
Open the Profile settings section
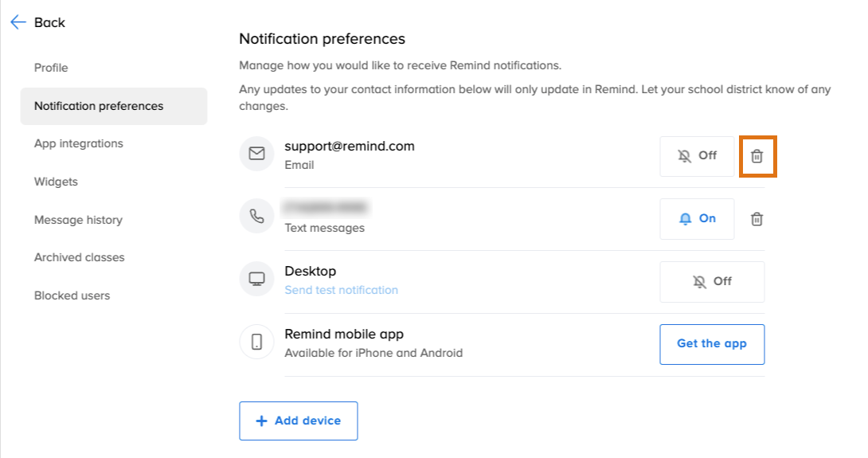click(x=51, y=68)
